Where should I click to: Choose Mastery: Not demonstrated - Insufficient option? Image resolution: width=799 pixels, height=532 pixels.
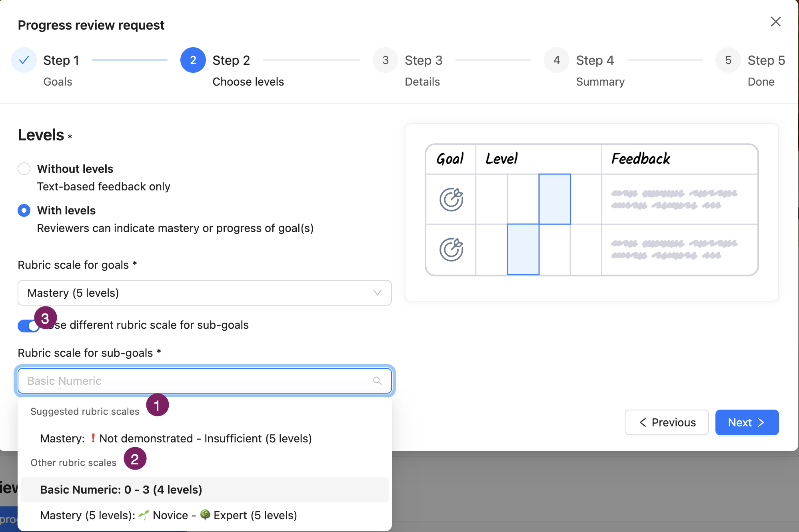[205, 438]
